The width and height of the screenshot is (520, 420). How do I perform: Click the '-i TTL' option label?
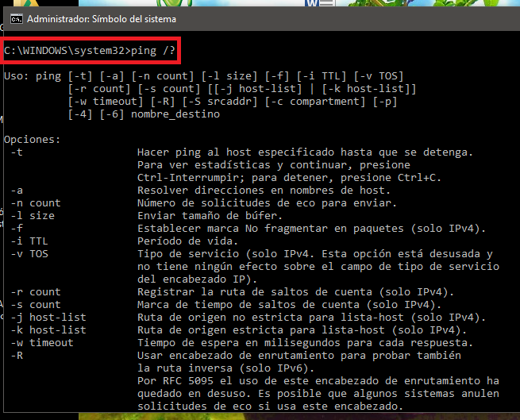pos(29,241)
